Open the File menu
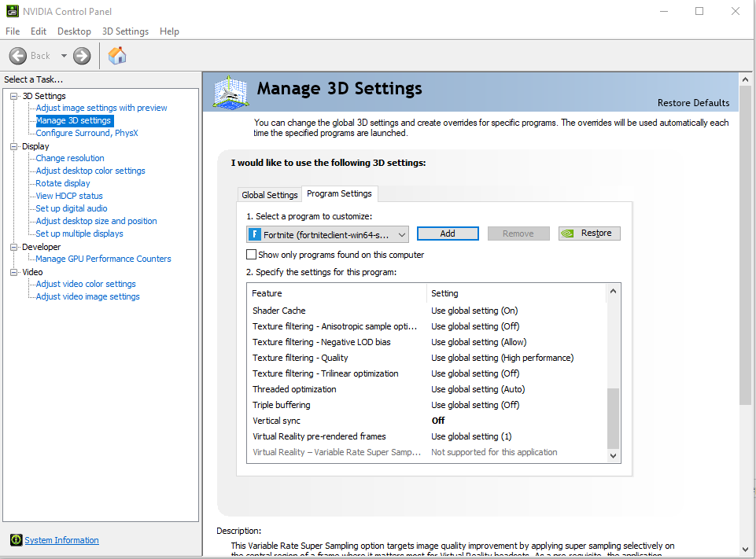 pyautogui.click(x=13, y=31)
